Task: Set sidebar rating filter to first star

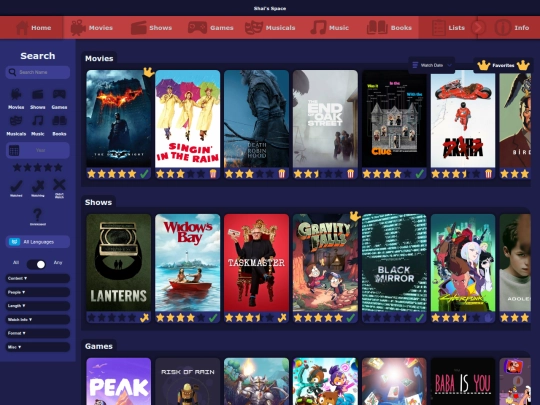Action: tap(17, 168)
